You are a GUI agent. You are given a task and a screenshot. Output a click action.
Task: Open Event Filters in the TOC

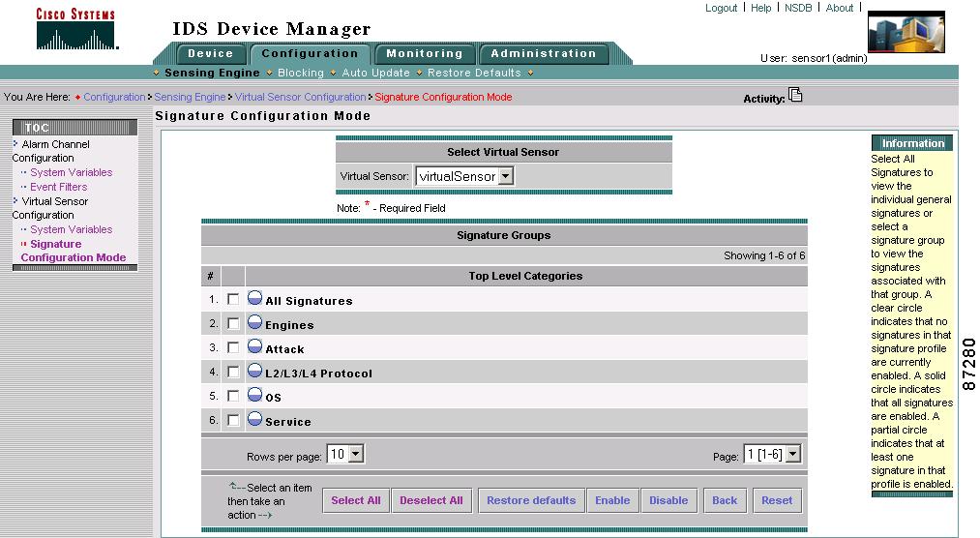(x=58, y=187)
